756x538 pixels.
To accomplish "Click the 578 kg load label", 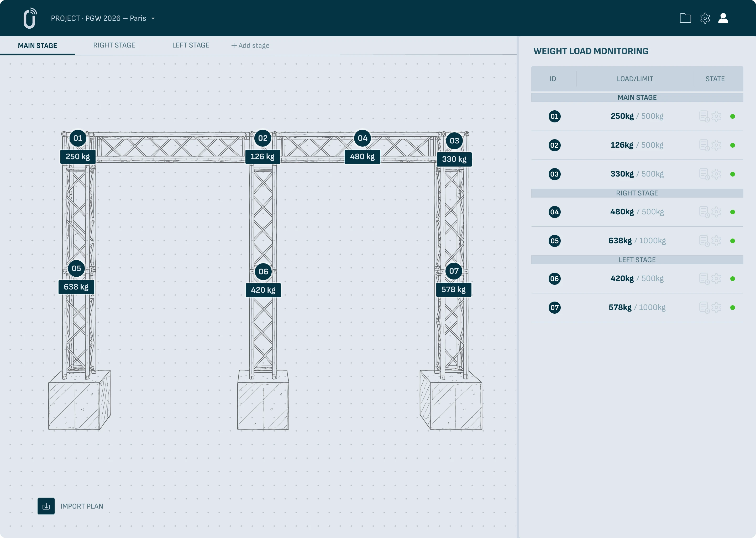I will point(453,289).
